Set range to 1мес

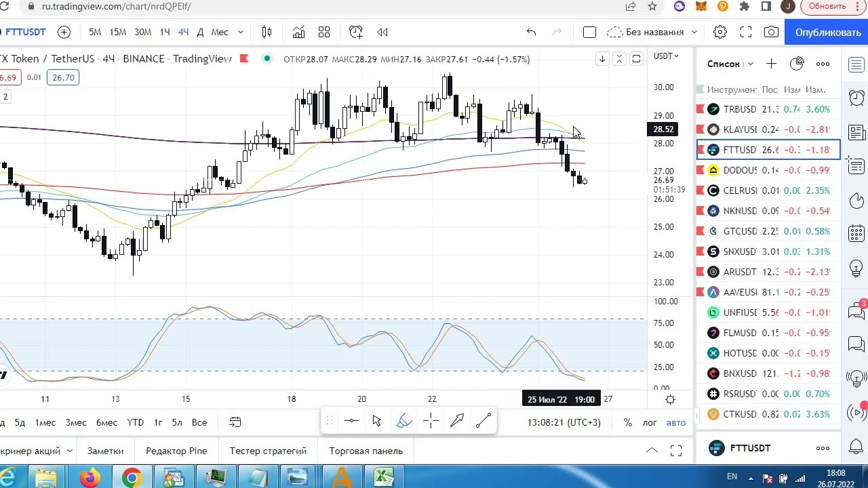[x=45, y=422]
